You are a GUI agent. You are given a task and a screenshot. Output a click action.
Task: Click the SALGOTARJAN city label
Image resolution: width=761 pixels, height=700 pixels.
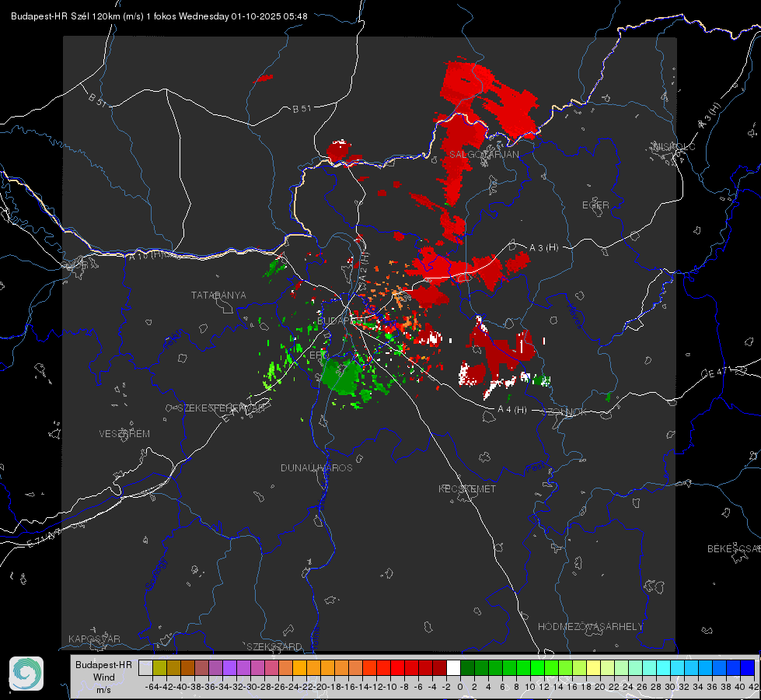483,155
